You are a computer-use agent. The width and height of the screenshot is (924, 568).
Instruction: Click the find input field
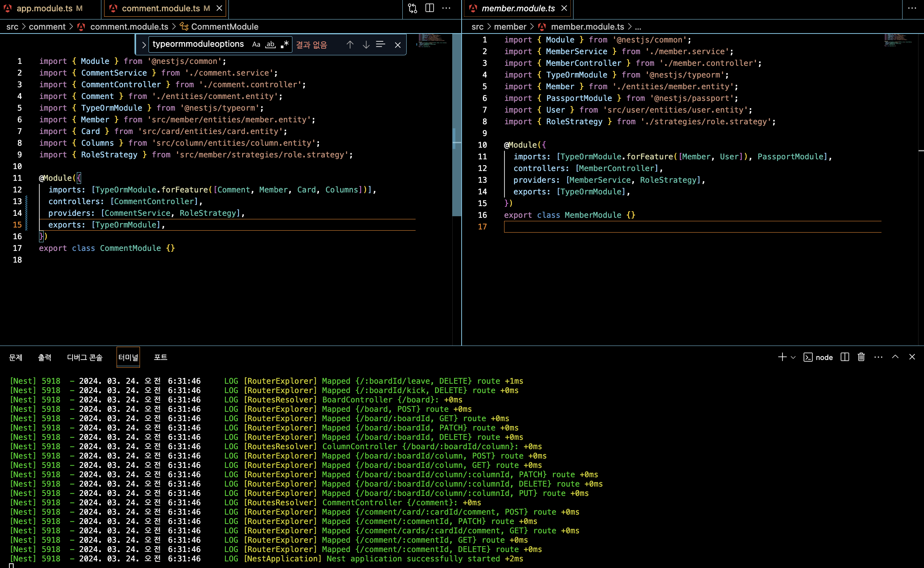pos(198,44)
